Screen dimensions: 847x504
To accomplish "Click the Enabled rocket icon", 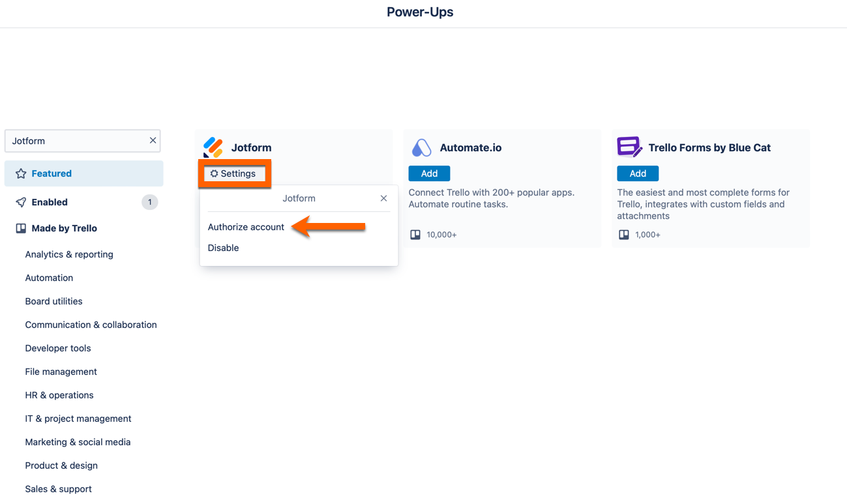I will click(21, 202).
